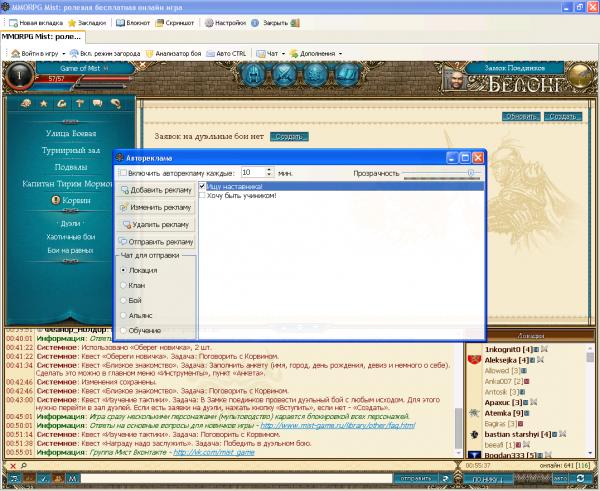
Task: Select Хаотичные бои
Action: (71, 237)
